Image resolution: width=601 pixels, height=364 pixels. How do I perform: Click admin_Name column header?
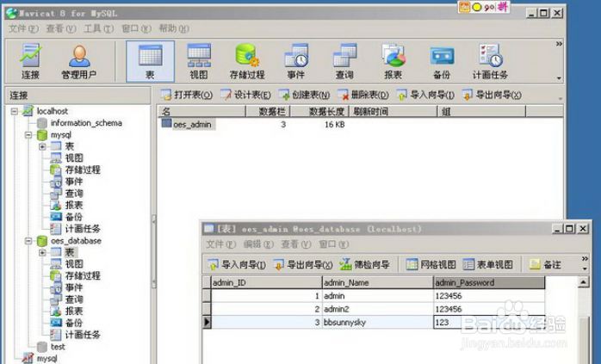coord(377,283)
